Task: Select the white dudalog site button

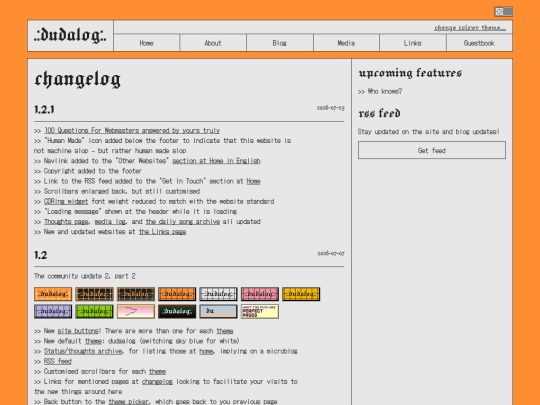Action: click(x=218, y=294)
